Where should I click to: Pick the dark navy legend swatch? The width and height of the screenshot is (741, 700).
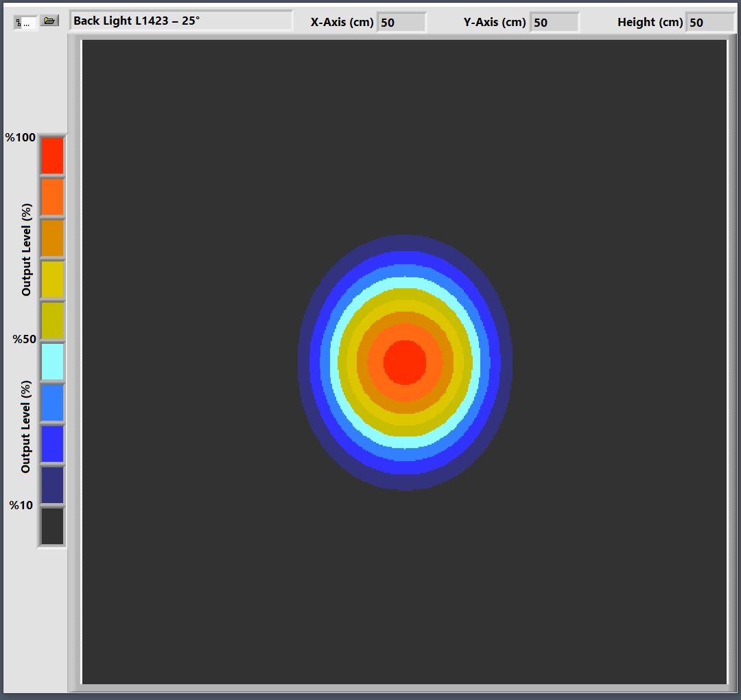point(52,485)
